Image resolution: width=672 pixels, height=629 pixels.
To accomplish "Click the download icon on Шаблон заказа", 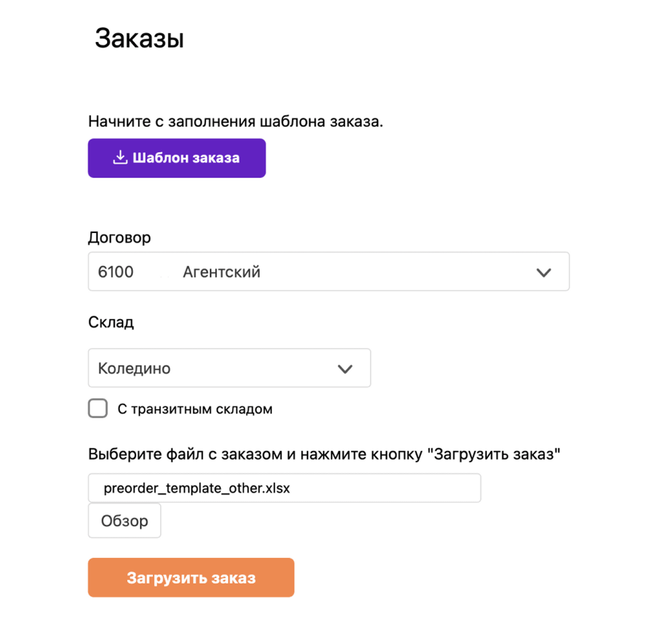I will tap(120, 157).
